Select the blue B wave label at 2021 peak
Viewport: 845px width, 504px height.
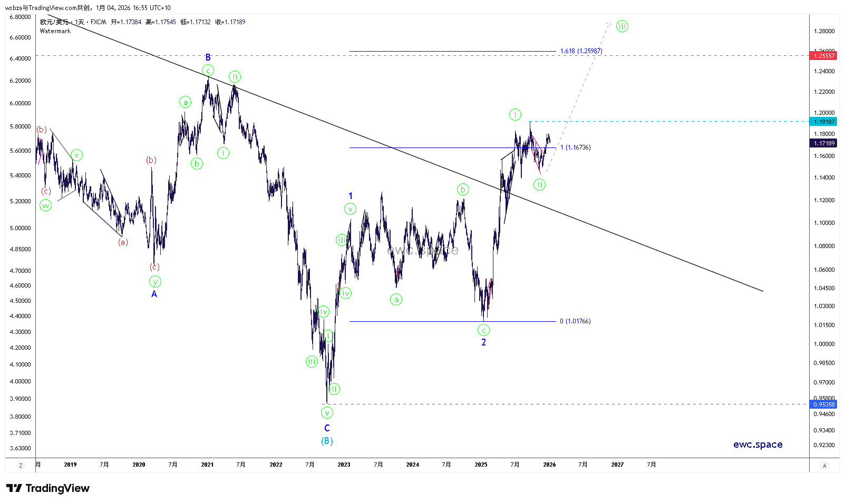point(208,57)
